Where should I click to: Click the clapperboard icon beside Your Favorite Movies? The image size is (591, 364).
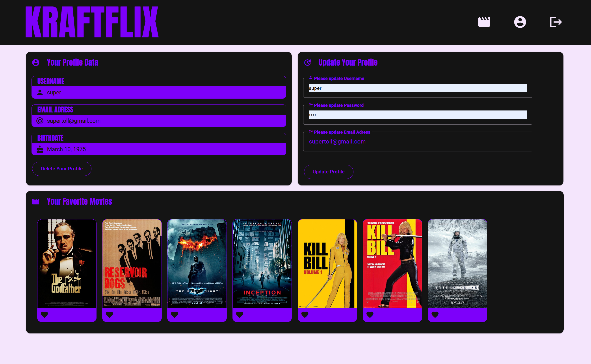36,202
